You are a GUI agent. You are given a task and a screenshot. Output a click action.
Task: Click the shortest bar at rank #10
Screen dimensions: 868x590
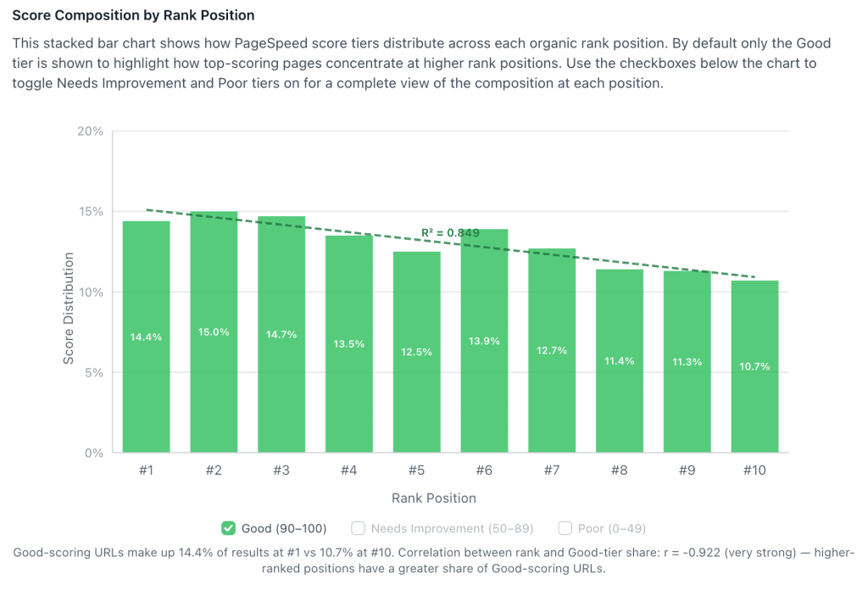pyautogui.click(x=754, y=365)
